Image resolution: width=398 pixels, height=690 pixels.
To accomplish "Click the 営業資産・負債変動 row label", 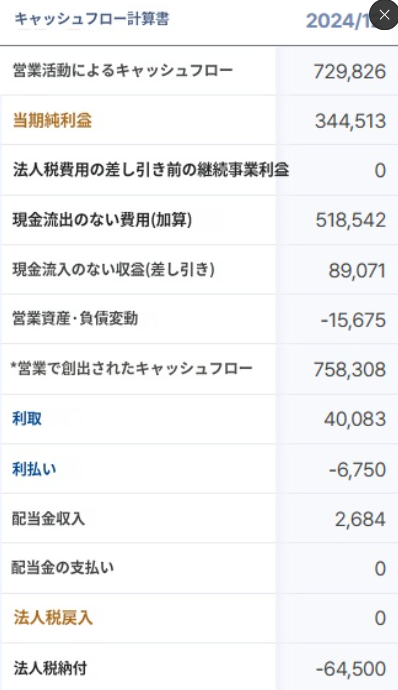I will coord(75,318).
